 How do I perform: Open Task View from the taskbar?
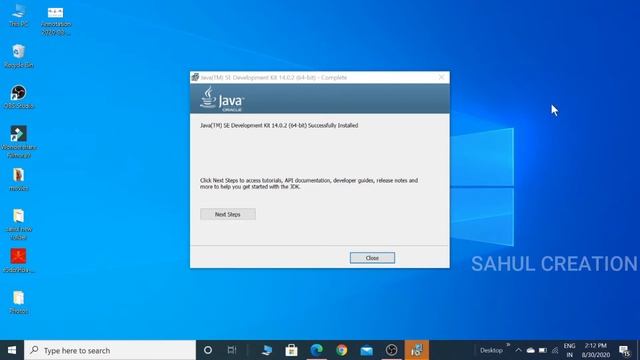(x=232, y=350)
